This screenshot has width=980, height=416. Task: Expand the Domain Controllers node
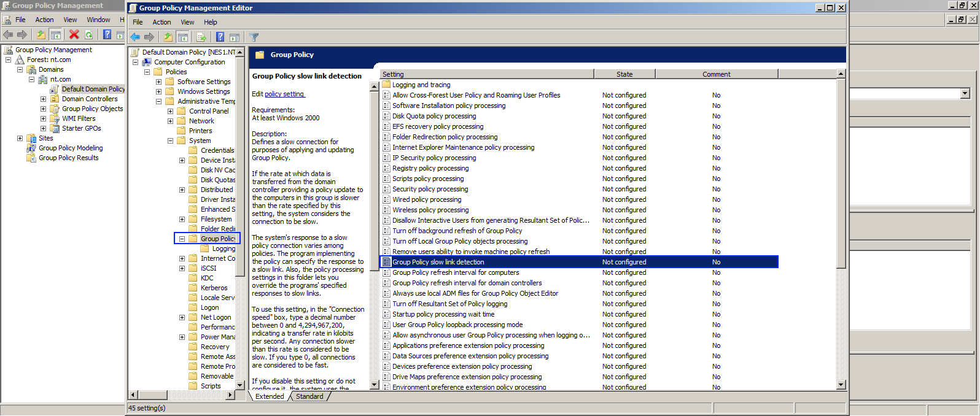point(43,99)
